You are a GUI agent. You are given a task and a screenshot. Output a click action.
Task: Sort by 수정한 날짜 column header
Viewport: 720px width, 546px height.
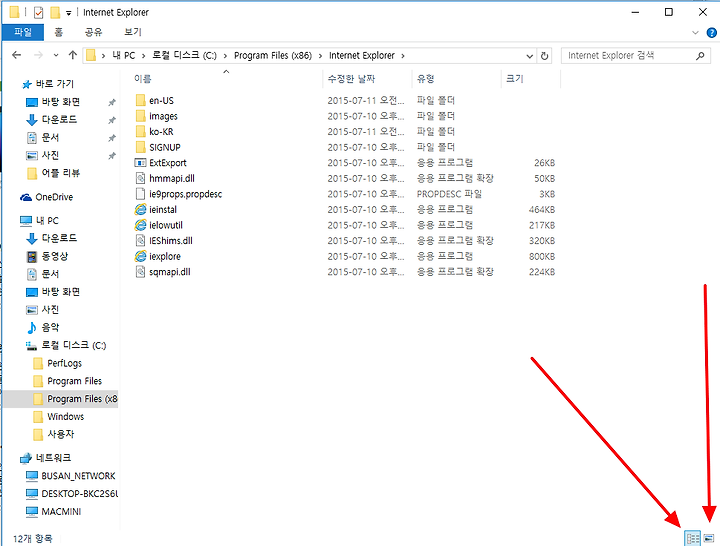[x=351, y=79]
